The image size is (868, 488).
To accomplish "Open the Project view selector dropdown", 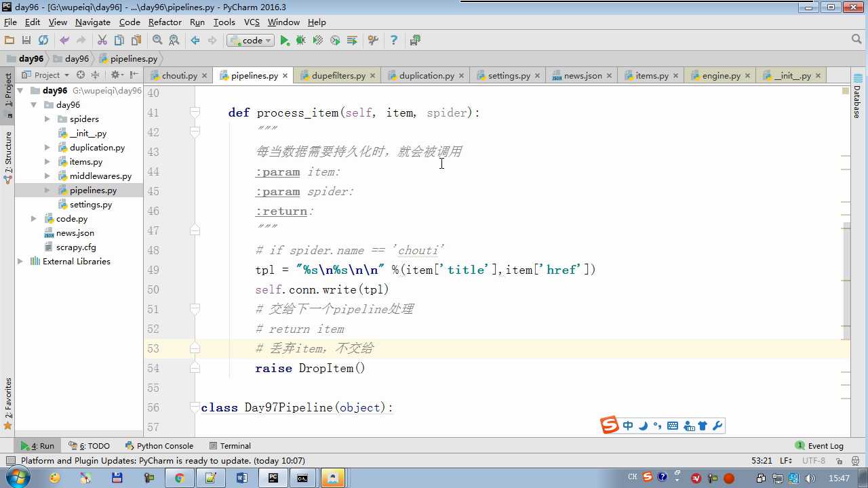I will point(46,75).
